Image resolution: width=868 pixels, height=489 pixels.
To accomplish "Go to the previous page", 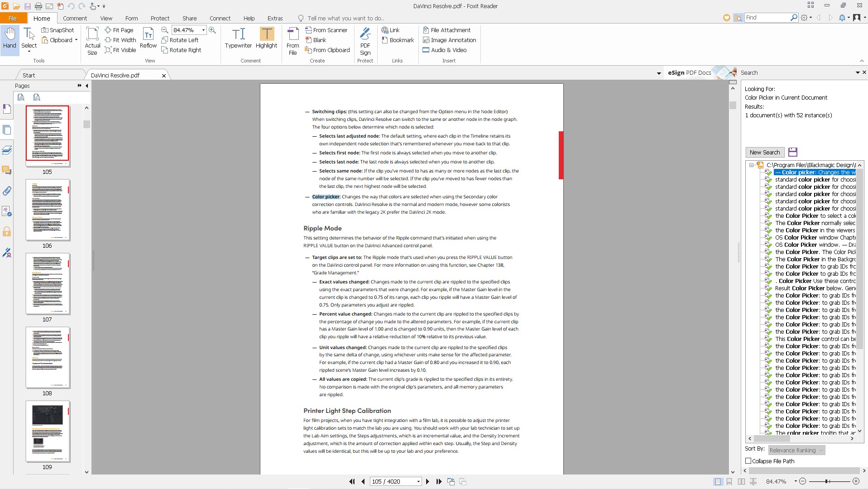I will coord(363,482).
